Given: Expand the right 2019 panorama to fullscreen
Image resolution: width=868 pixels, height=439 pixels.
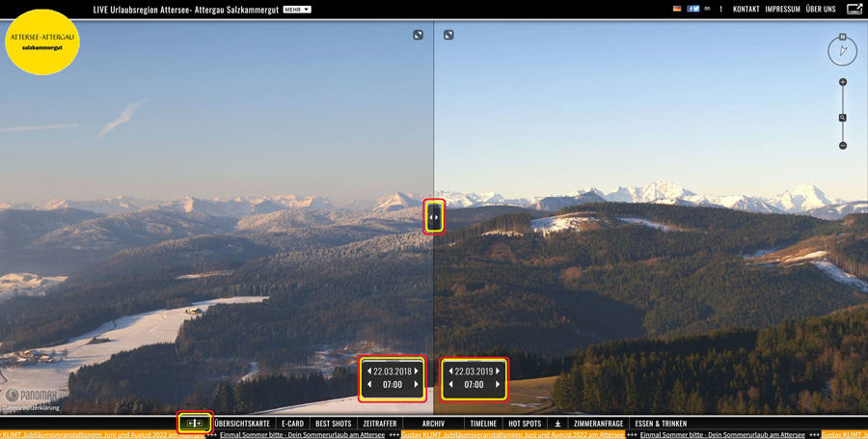Looking at the screenshot, I should (x=448, y=35).
